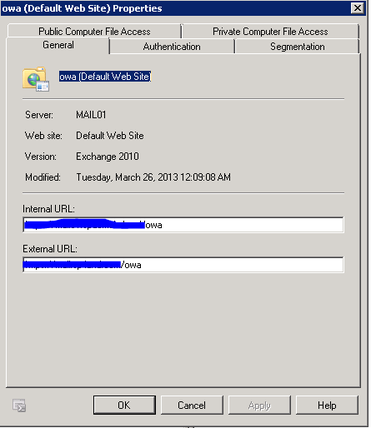Click the Version: label
This screenshot has height=428, width=371.
point(41,156)
